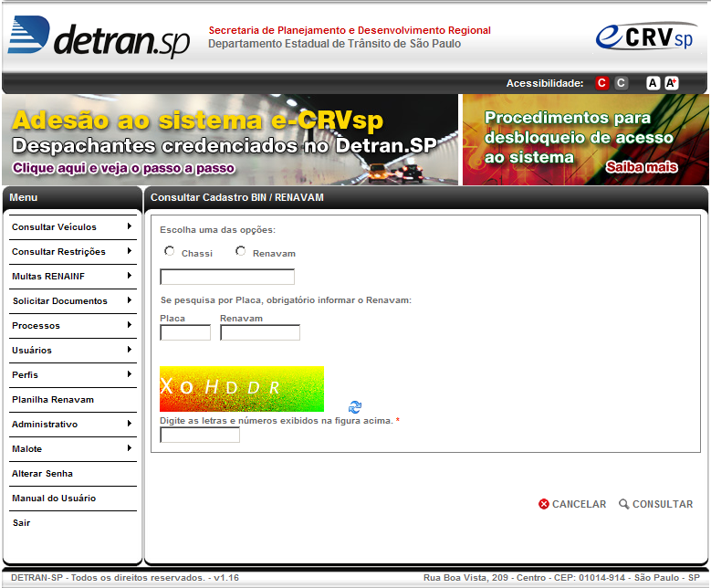Select the Renavam radio option
Viewport: 711px width, 588px height.
click(x=240, y=251)
